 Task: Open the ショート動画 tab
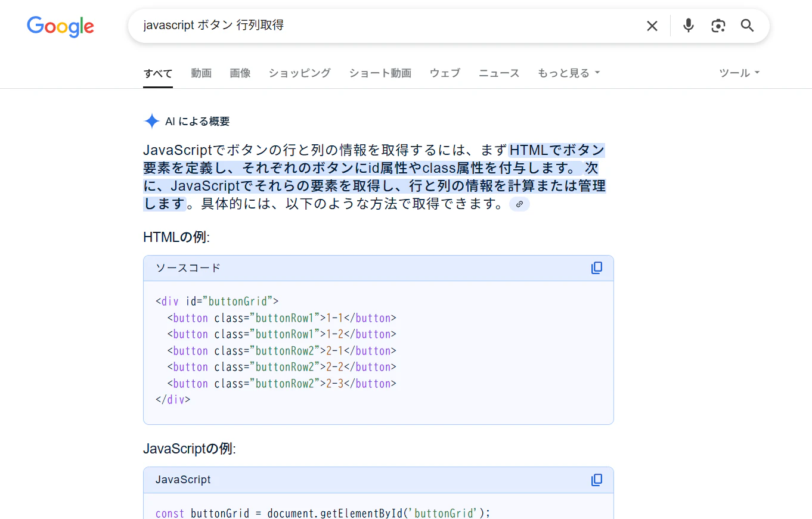pos(380,73)
